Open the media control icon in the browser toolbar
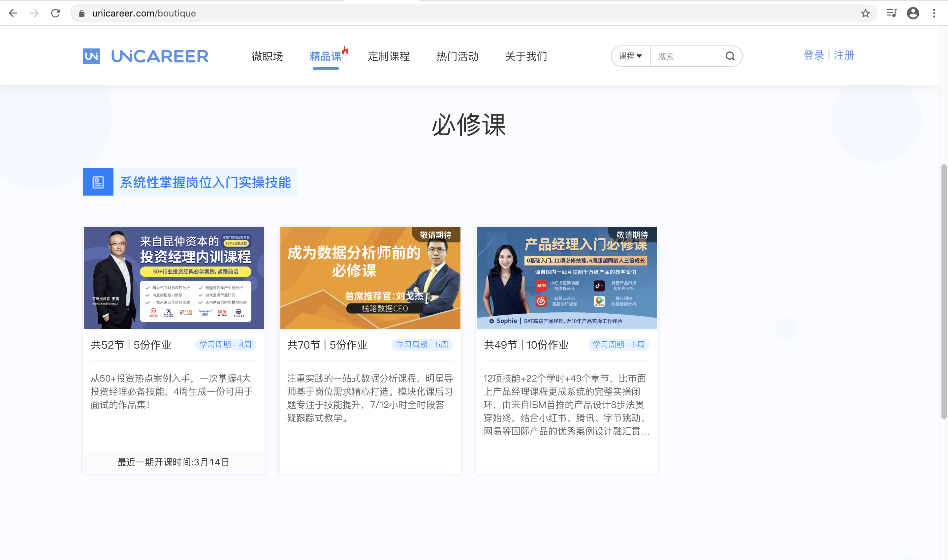Image resolution: width=948 pixels, height=560 pixels. (x=891, y=13)
